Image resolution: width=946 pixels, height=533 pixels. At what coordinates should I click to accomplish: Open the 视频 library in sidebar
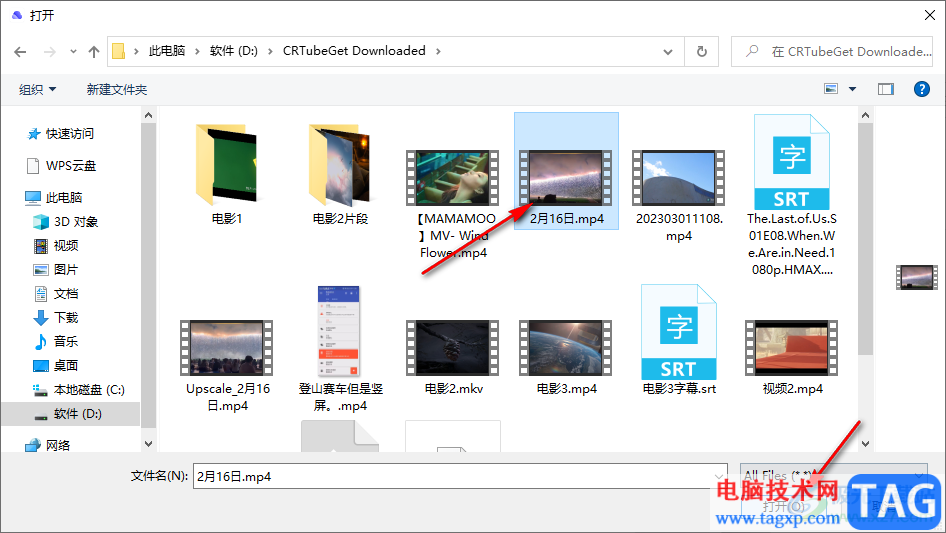point(56,246)
